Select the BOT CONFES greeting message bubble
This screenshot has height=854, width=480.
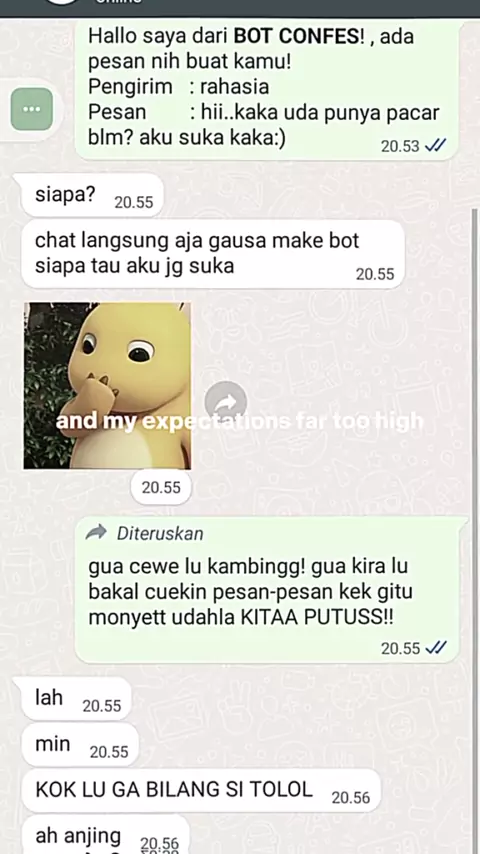[266, 91]
